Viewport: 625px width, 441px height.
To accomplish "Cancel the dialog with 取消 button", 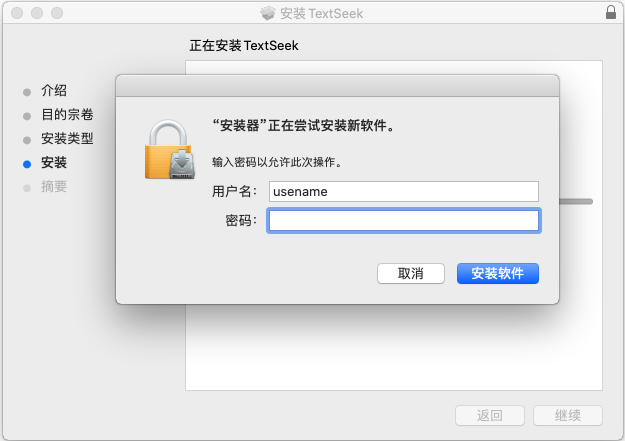I will coord(411,274).
